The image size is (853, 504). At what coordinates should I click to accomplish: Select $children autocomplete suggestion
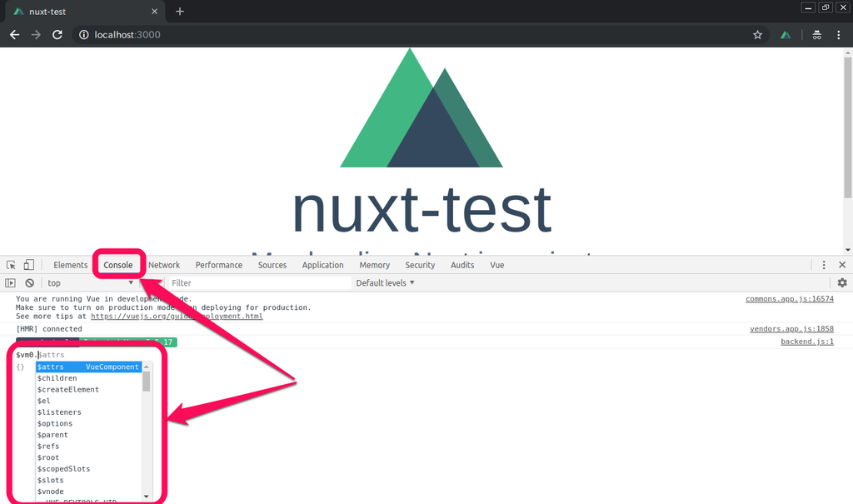[88, 378]
